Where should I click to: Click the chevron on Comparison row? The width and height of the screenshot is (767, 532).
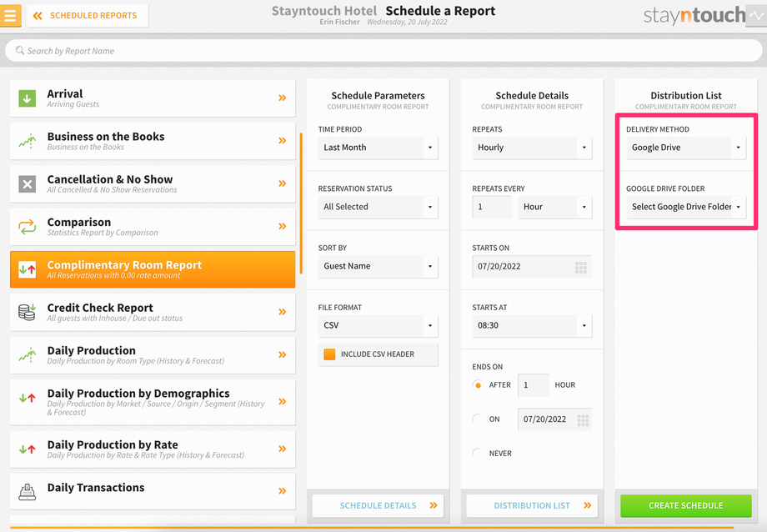pyautogui.click(x=283, y=226)
